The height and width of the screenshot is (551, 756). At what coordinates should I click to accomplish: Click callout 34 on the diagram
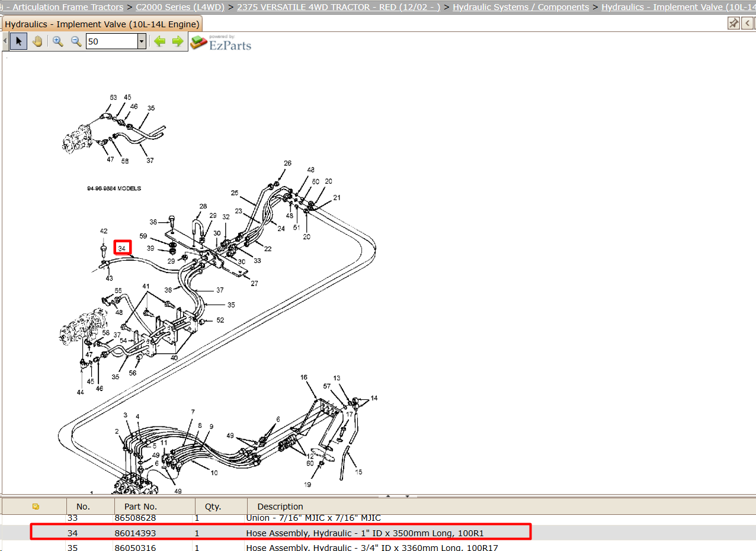click(x=122, y=248)
